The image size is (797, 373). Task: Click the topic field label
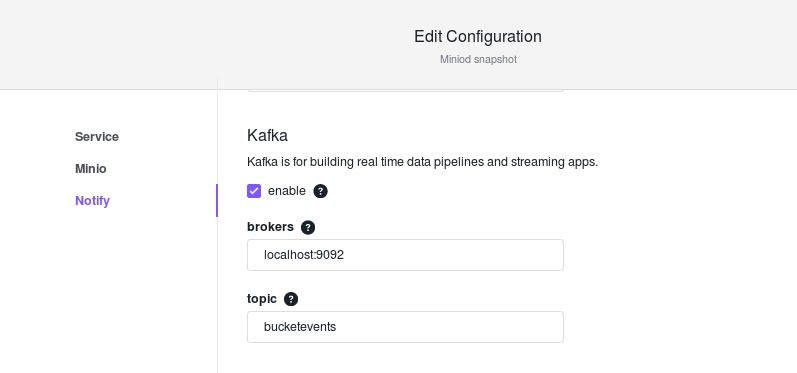262,299
